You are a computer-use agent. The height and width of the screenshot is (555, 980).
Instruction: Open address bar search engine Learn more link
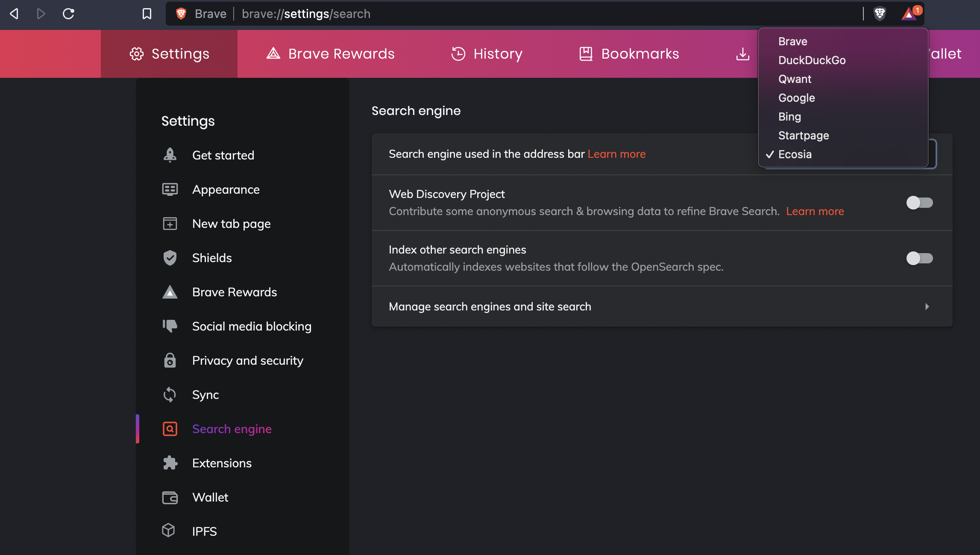pos(616,154)
